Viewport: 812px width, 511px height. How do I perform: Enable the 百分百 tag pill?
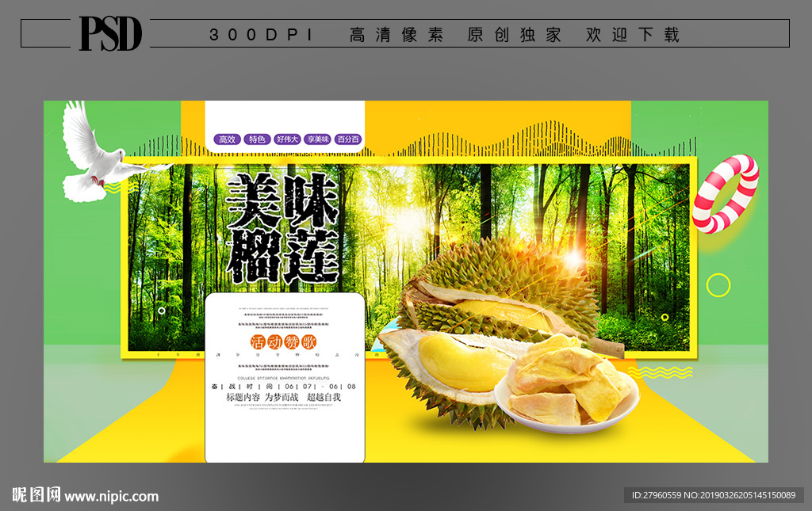click(x=349, y=137)
